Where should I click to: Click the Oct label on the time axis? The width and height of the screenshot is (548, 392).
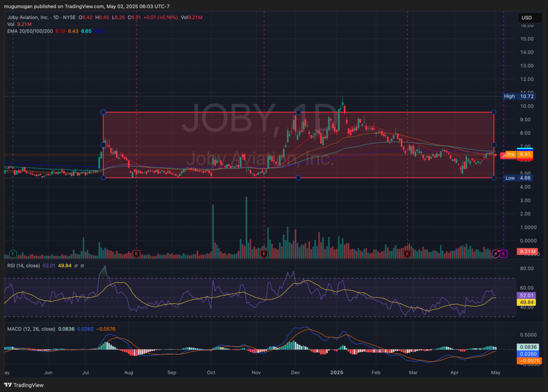(x=211, y=373)
